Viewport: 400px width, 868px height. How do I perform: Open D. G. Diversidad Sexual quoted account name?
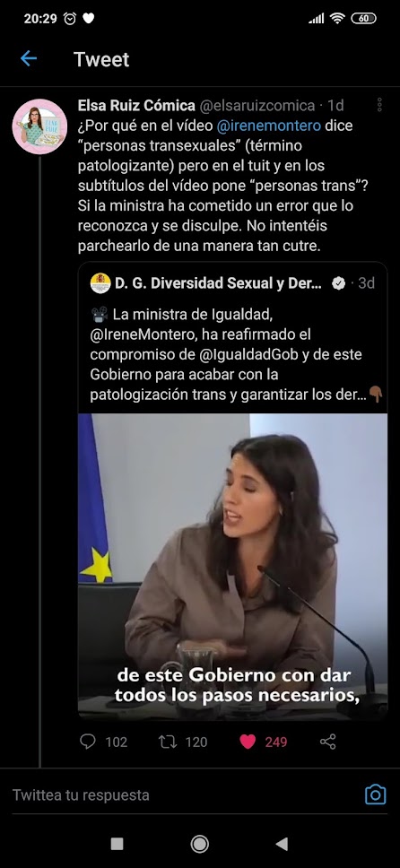218,283
